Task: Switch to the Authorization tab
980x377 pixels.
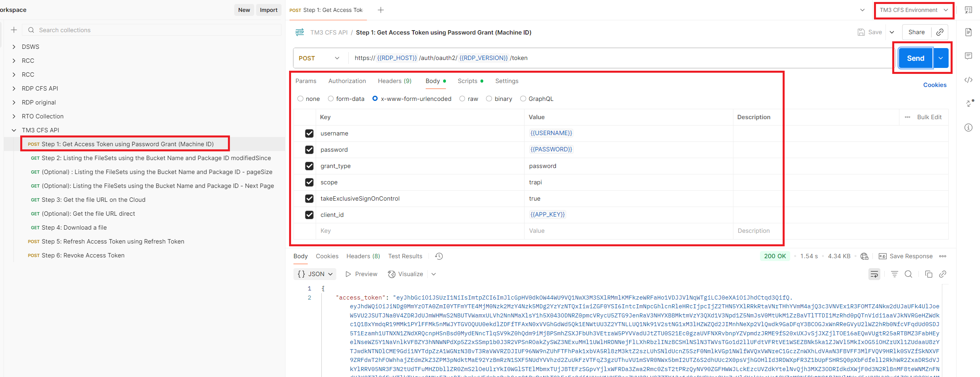Action: [x=347, y=81]
